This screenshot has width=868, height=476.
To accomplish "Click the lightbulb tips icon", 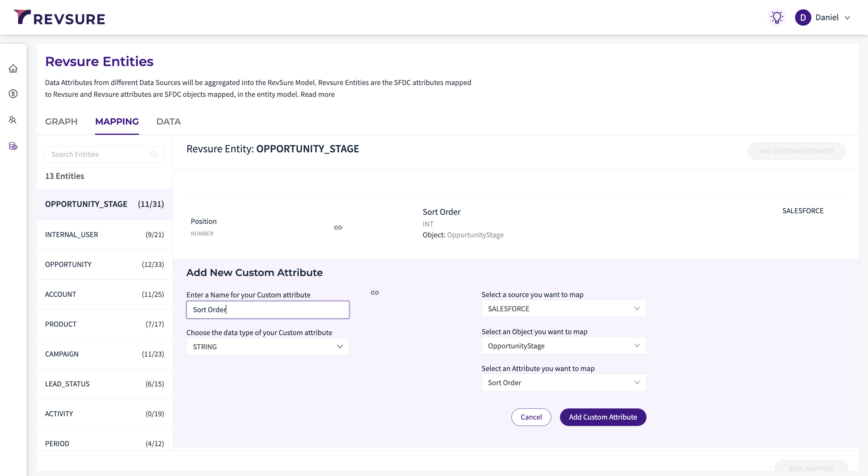I will tap(777, 17).
